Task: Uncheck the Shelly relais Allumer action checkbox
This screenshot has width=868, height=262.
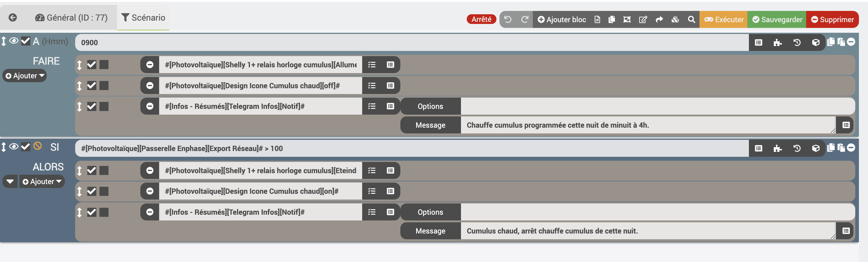Action: [x=92, y=64]
